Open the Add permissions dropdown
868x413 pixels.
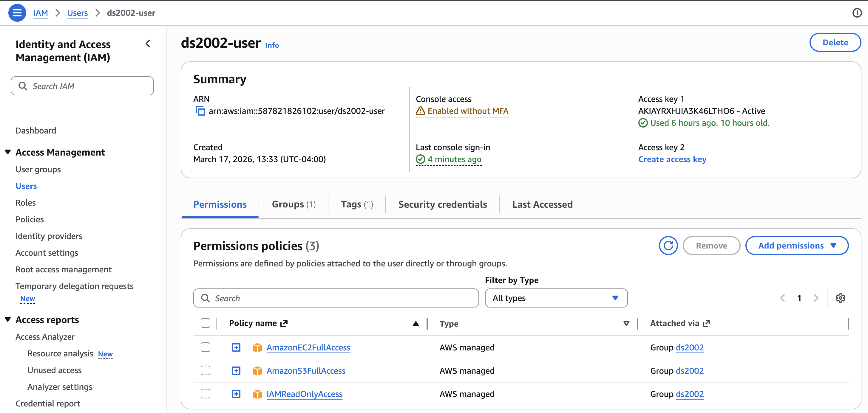(797, 246)
